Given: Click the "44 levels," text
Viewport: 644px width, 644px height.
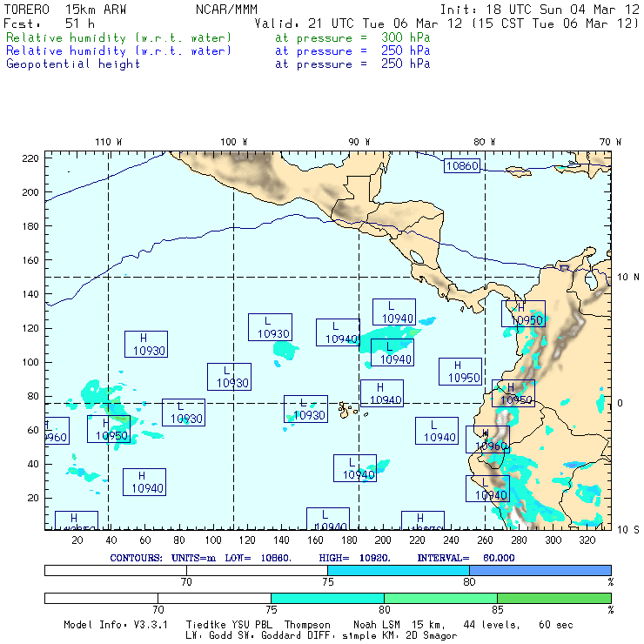Looking at the screenshot, I should [492, 625].
